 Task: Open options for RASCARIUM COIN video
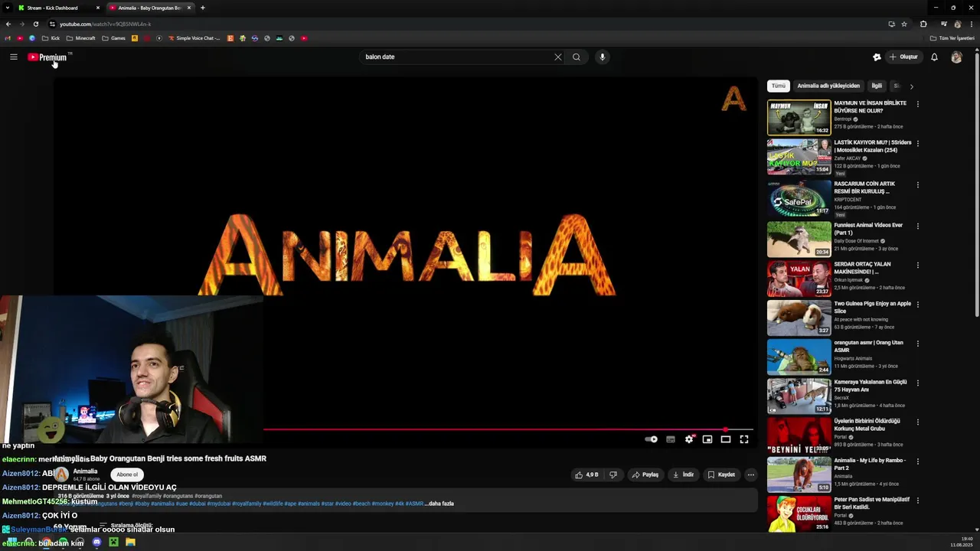pyautogui.click(x=918, y=185)
